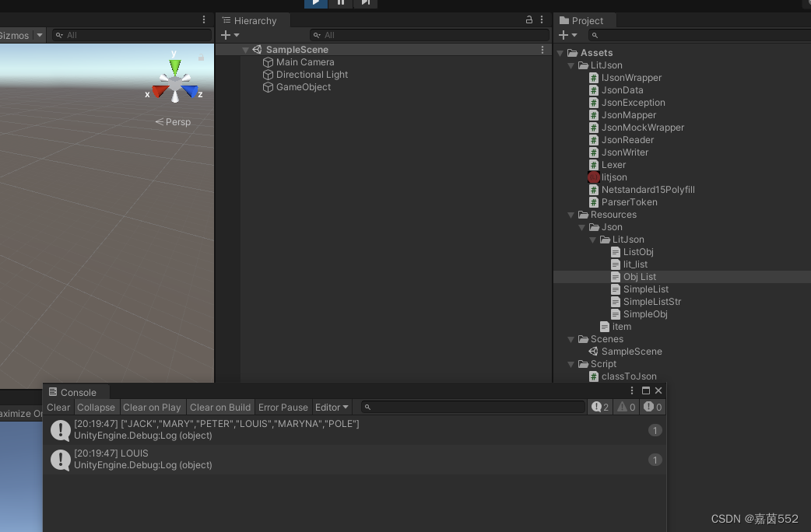Collapse the top LitJson assets folder

(571, 65)
